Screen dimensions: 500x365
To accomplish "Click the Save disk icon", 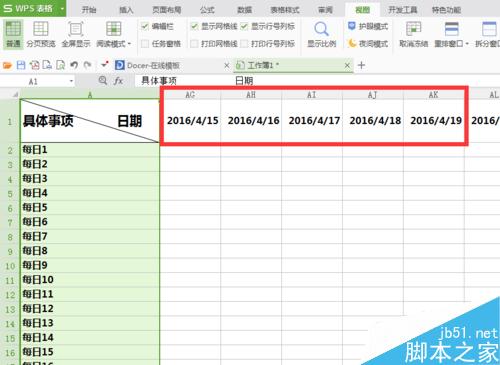I will 21,65.
